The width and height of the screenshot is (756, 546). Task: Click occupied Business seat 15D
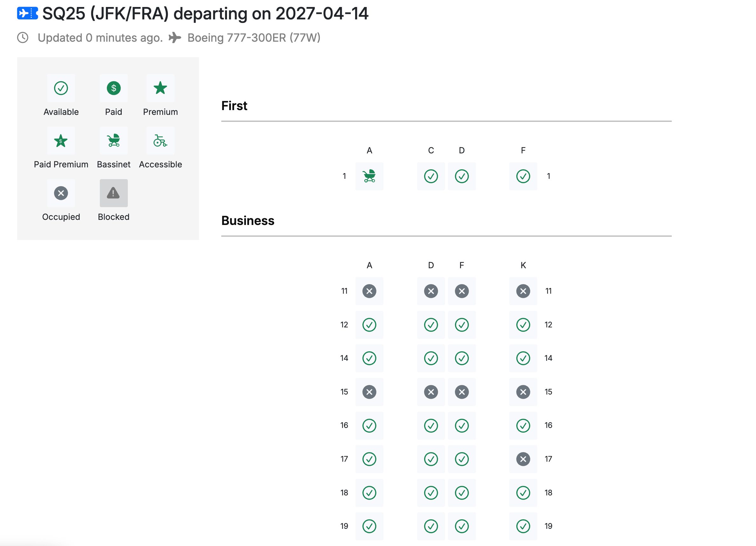coord(431,392)
